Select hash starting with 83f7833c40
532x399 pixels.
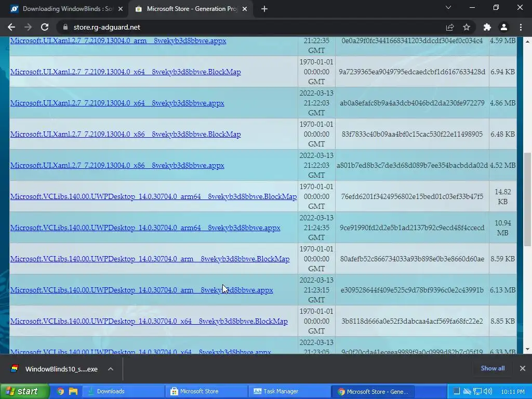[x=412, y=135]
